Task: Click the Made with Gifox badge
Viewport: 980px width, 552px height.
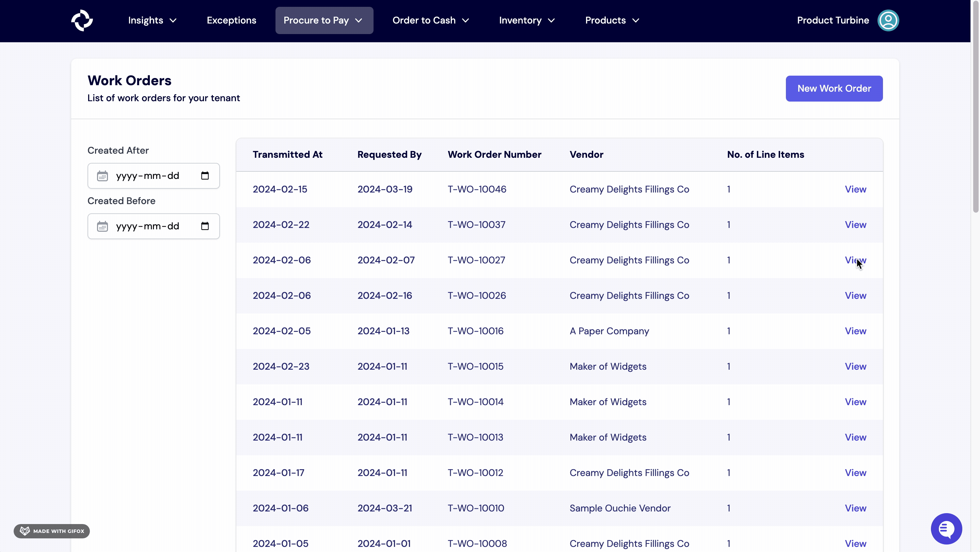Action: [52, 531]
